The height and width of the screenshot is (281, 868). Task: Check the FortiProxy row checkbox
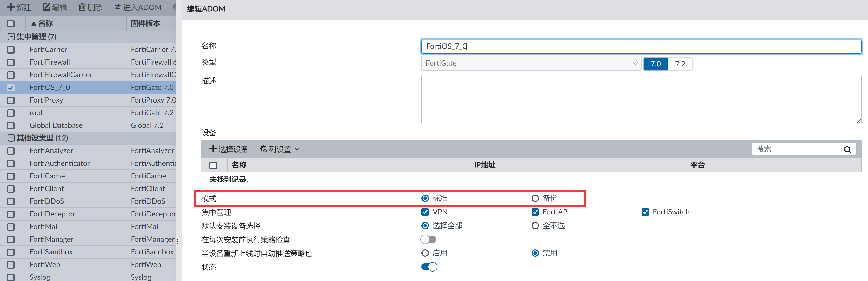coord(11,100)
